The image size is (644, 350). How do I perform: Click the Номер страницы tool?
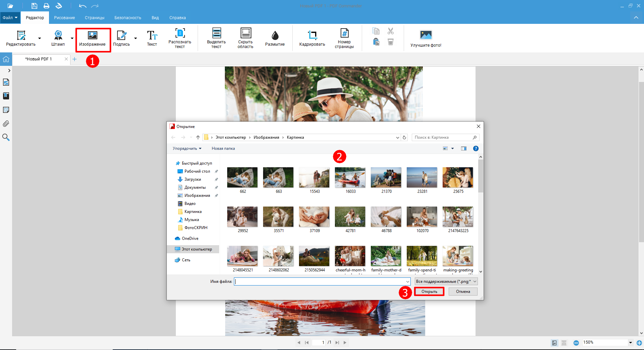(x=344, y=38)
